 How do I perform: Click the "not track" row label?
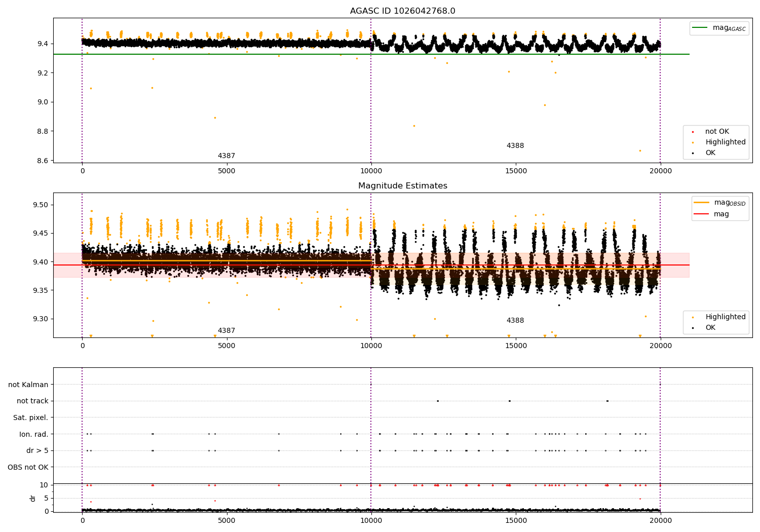(32, 401)
